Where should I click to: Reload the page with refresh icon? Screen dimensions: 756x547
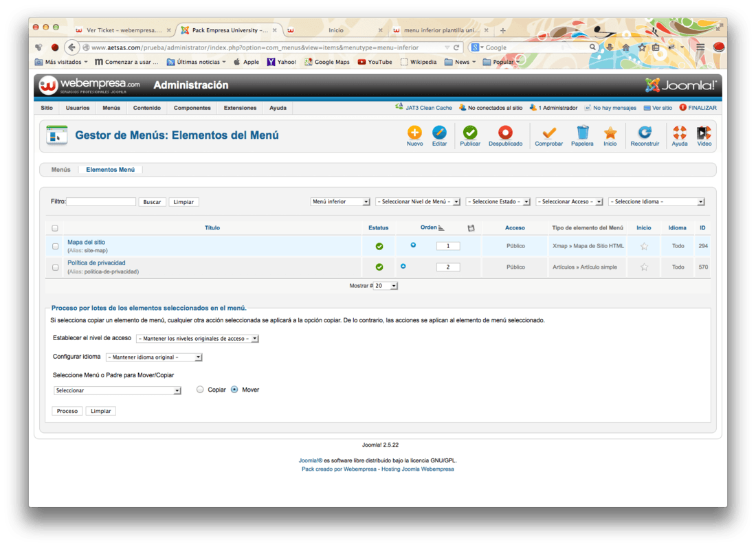456,47
